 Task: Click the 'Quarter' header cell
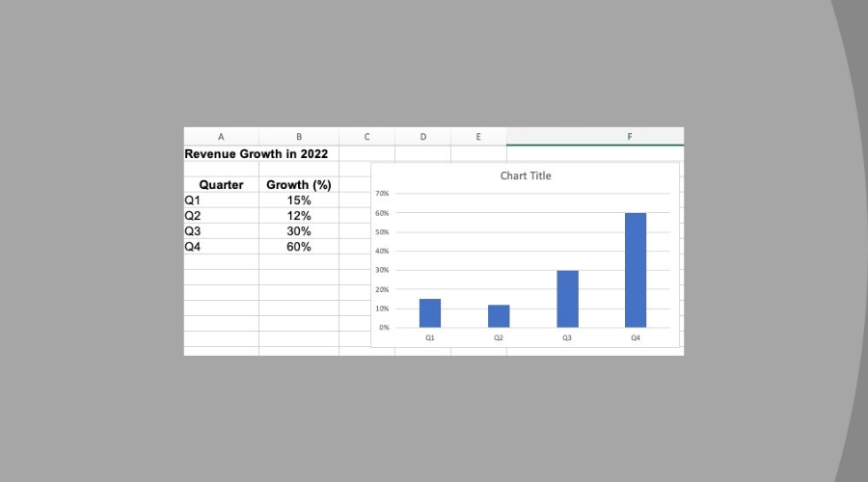click(221, 185)
